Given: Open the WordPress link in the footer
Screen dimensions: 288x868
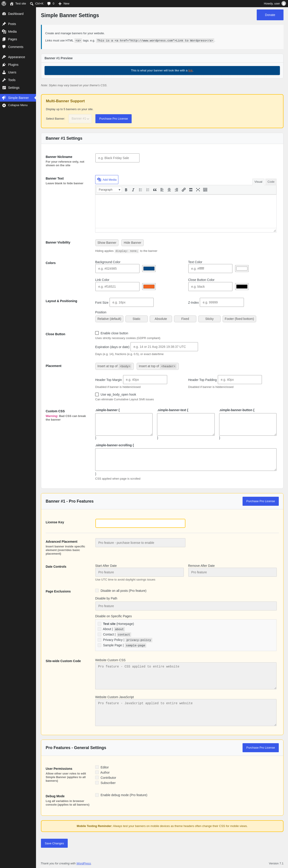Looking at the screenshot, I should (x=83, y=863).
